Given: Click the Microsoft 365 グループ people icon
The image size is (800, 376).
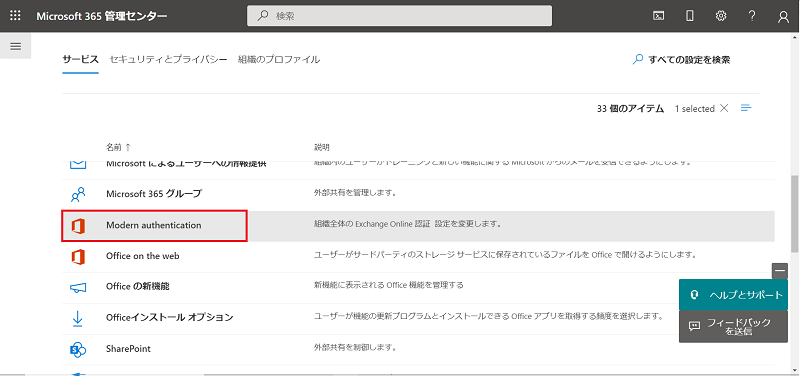Looking at the screenshot, I should (78, 194).
